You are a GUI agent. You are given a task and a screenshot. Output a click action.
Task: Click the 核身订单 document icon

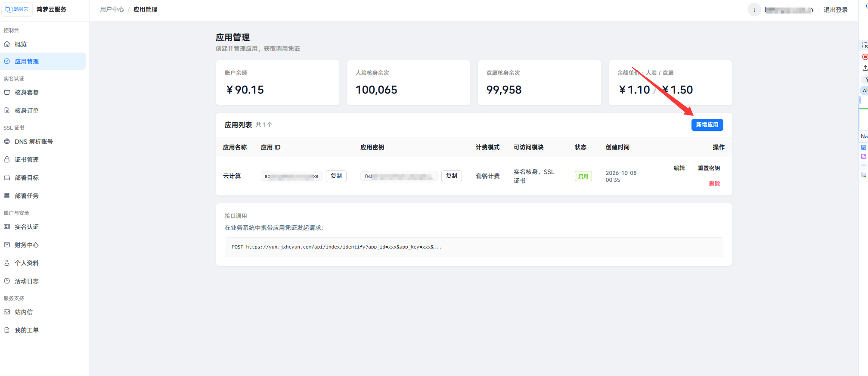click(7, 110)
